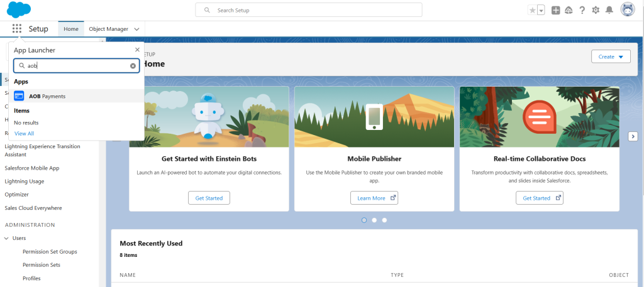Open the global actions plus icon
The image size is (644, 287).
(x=555, y=11)
